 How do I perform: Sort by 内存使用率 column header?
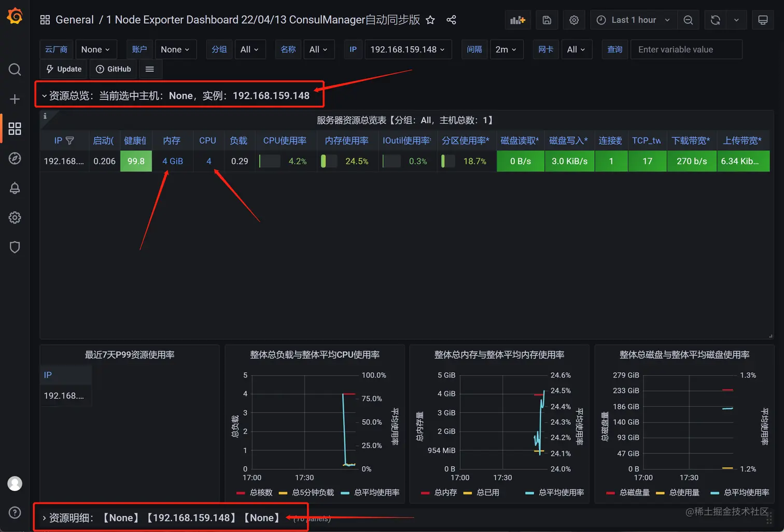[x=347, y=141]
